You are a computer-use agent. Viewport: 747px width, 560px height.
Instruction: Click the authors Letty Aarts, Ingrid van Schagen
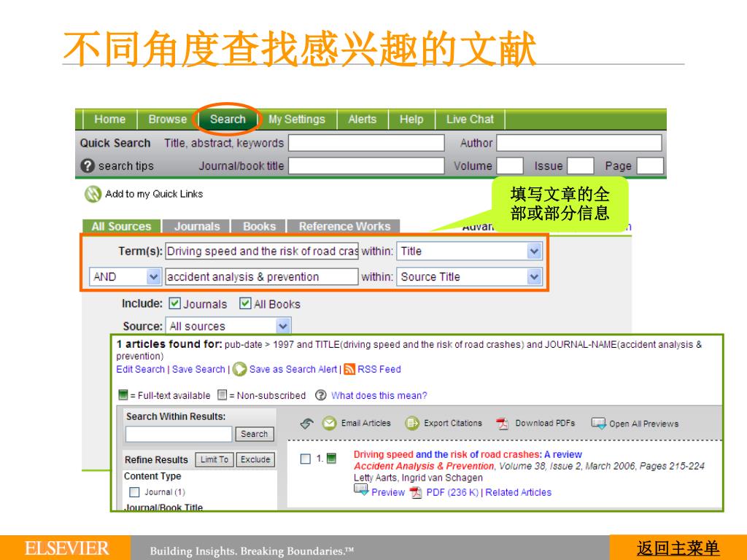[418, 478]
